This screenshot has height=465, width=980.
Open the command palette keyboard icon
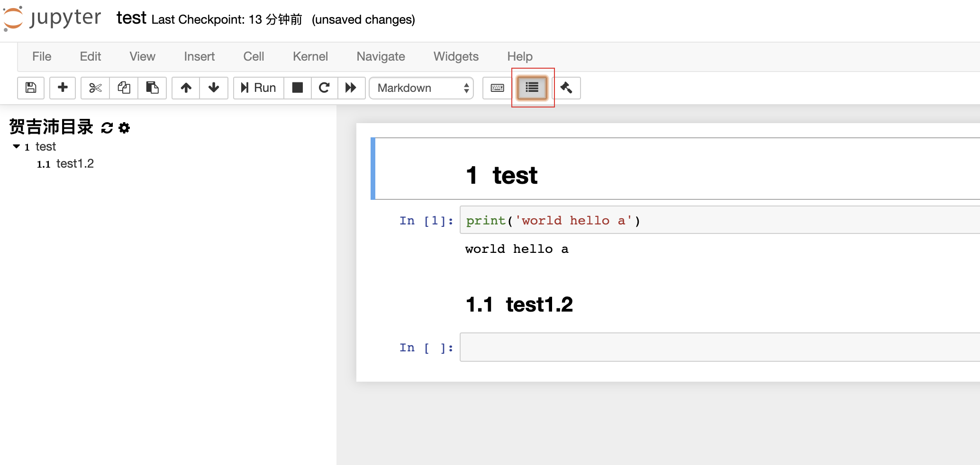click(497, 88)
